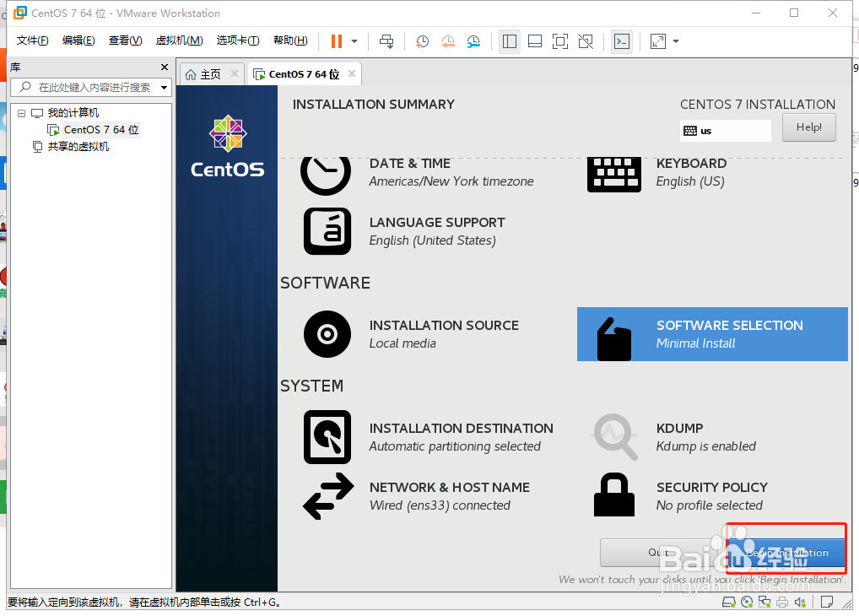This screenshot has width=859, height=616.
Task: Open the snapshot manager
Action: [x=473, y=41]
